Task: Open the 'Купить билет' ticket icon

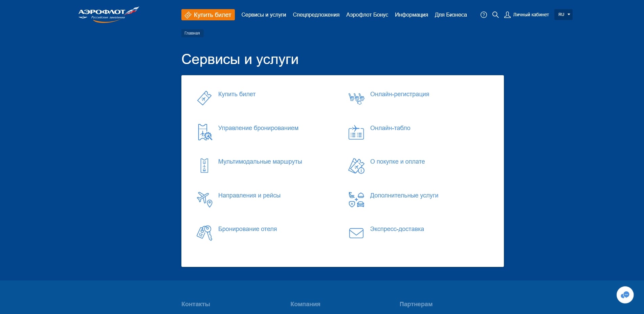Action: (204, 98)
